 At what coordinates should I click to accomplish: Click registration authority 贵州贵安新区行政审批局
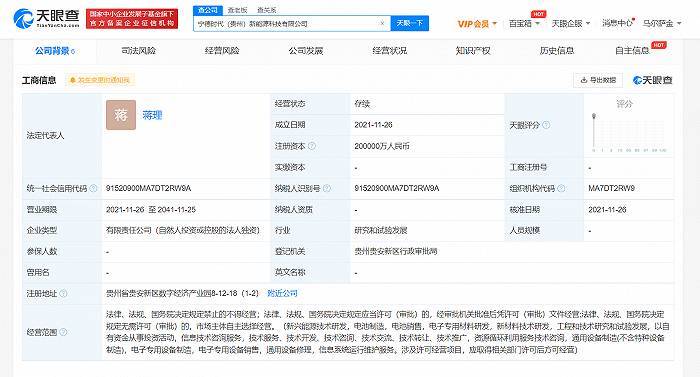tap(396, 251)
